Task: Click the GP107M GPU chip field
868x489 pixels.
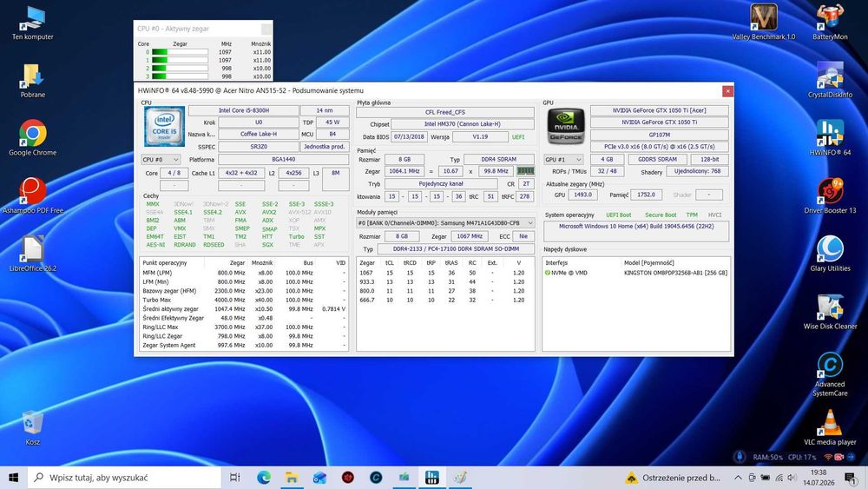Action: (x=660, y=135)
